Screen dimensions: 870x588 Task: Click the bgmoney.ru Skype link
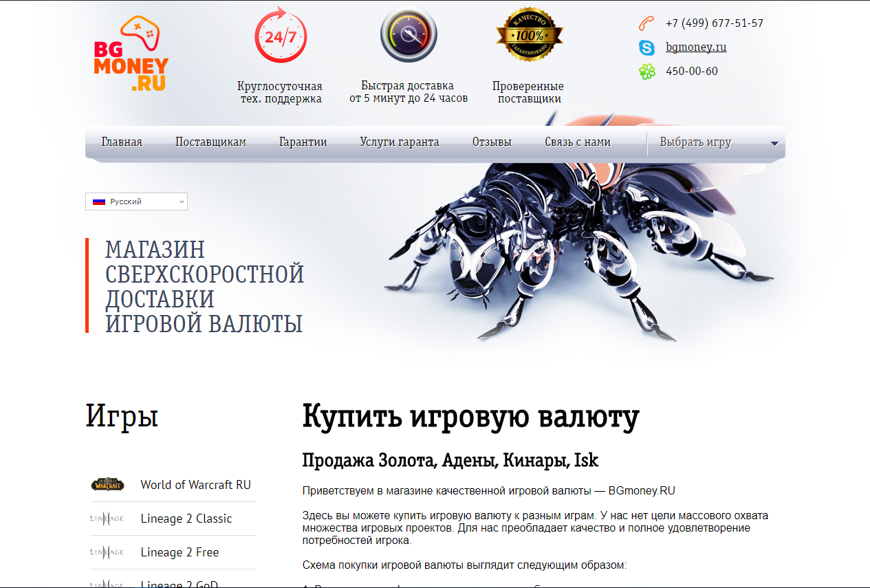(x=696, y=47)
